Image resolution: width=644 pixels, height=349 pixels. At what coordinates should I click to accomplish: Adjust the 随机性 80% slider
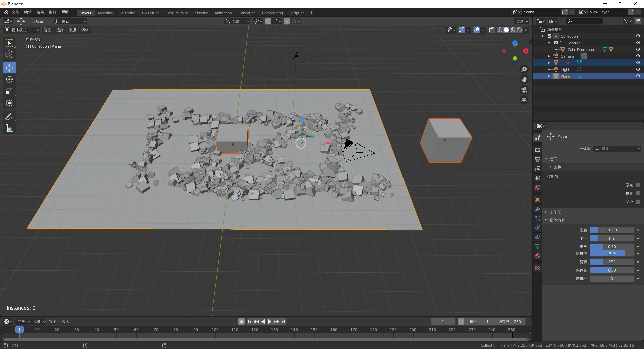[611, 253]
